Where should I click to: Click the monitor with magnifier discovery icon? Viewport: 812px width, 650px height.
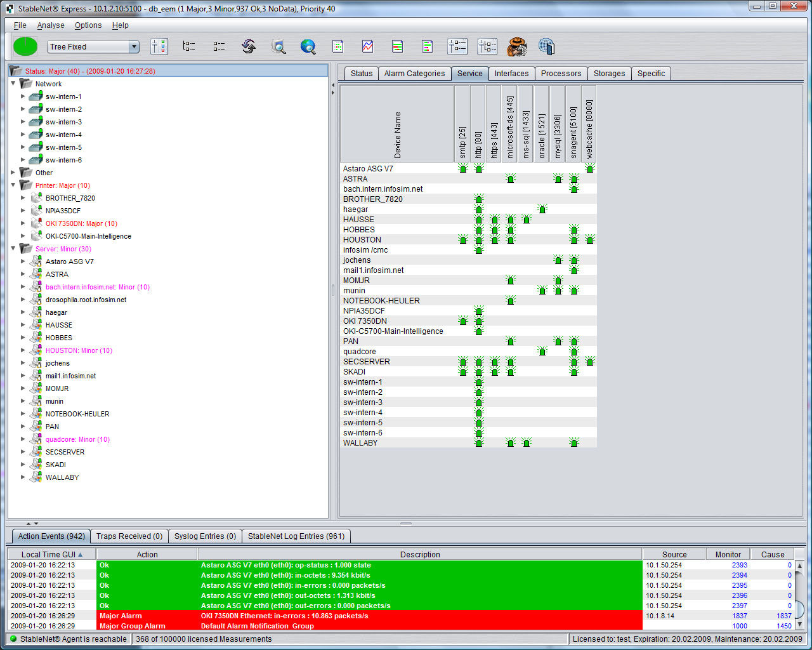pyautogui.click(x=278, y=46)
